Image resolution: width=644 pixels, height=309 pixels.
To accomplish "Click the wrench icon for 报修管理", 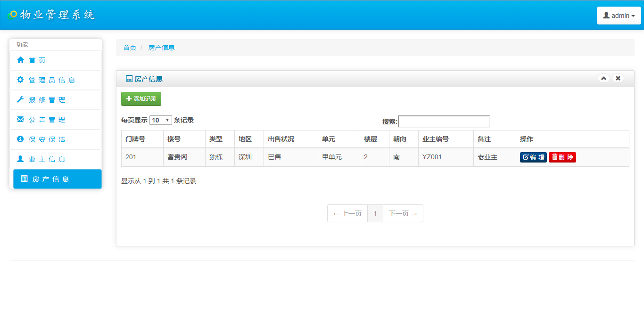I will (x=20, y=100).
